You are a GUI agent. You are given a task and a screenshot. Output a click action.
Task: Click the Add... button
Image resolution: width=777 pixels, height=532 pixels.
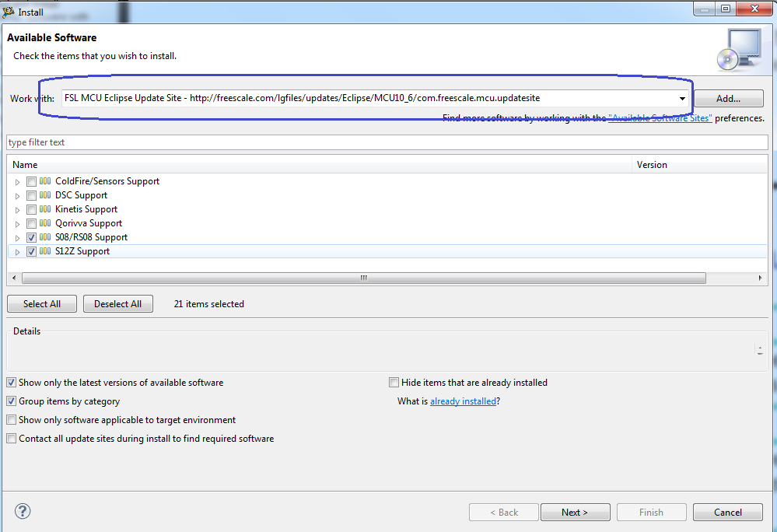(729, 99)
